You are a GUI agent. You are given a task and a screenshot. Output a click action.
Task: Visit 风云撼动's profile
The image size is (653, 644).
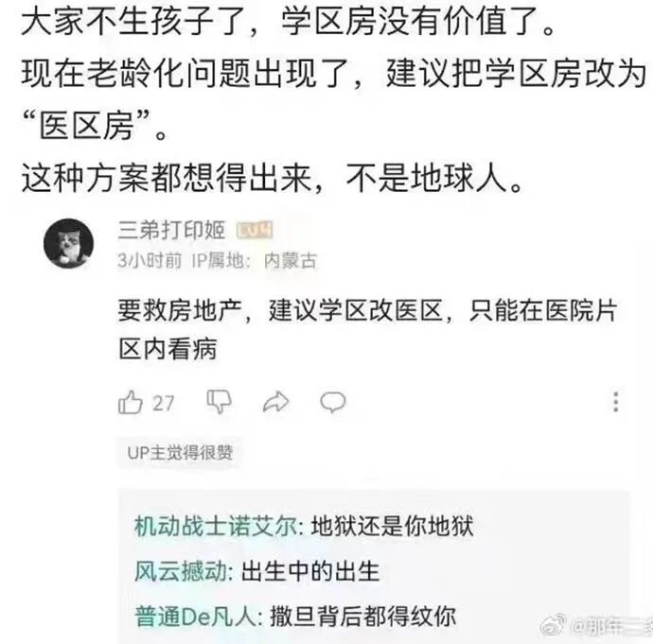181,571
